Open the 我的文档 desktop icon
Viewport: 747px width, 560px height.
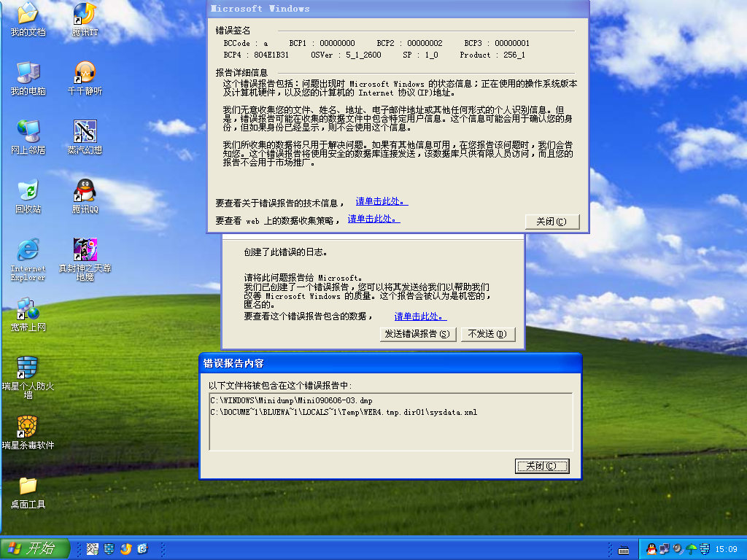[x=28, y=20]
